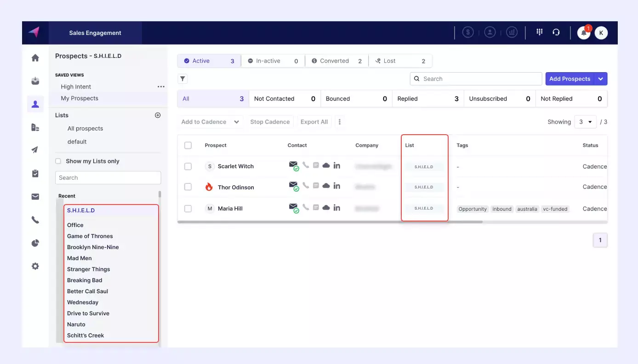Filter by Replied status
The height and width of the screenshot is (364, 638).
click(x=428, y=99)
